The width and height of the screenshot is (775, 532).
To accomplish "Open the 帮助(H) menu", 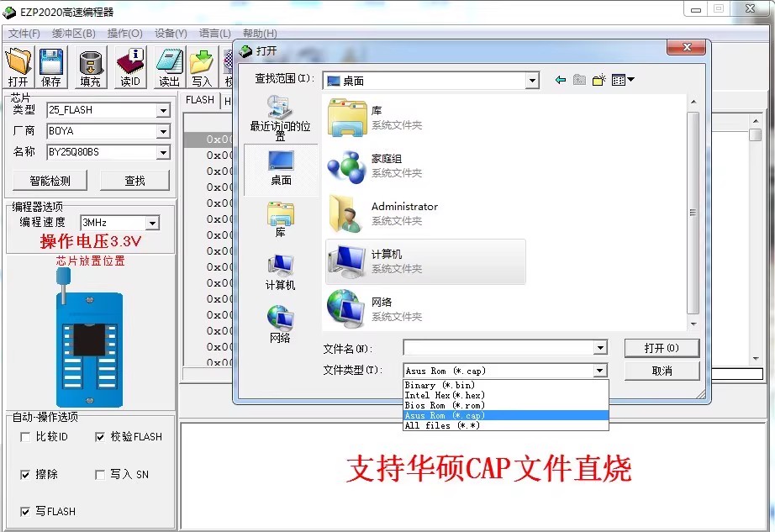I will click(x=260, y=34).
